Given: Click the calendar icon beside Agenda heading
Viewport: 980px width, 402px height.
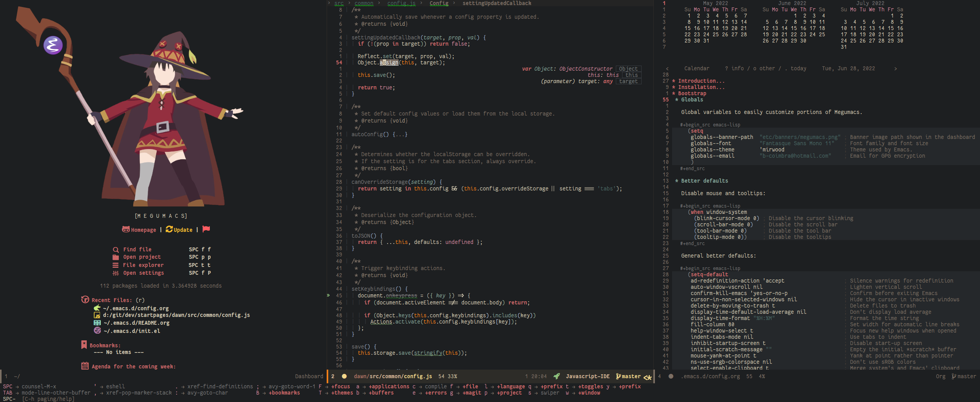Looking at the screenshot, I should click(x=85, y=366).
